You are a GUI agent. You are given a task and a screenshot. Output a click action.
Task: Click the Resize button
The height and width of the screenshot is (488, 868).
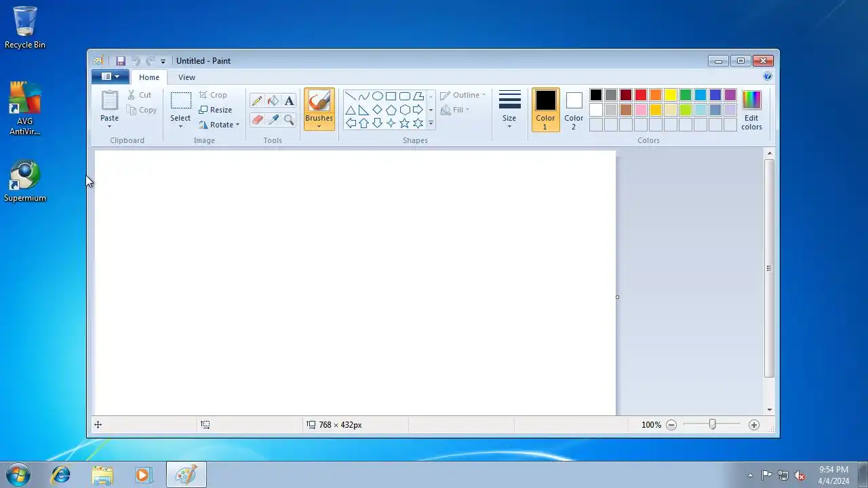pos(216,110)
